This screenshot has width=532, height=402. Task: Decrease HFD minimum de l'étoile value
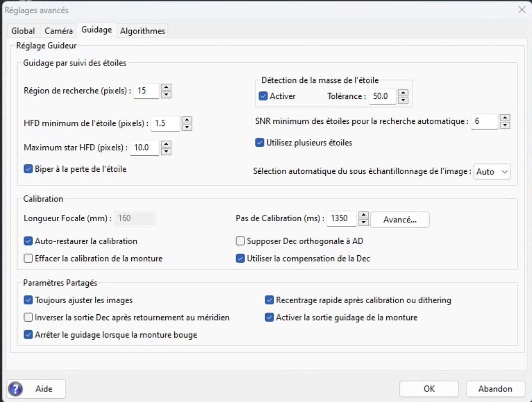click(x=187, y=127)
